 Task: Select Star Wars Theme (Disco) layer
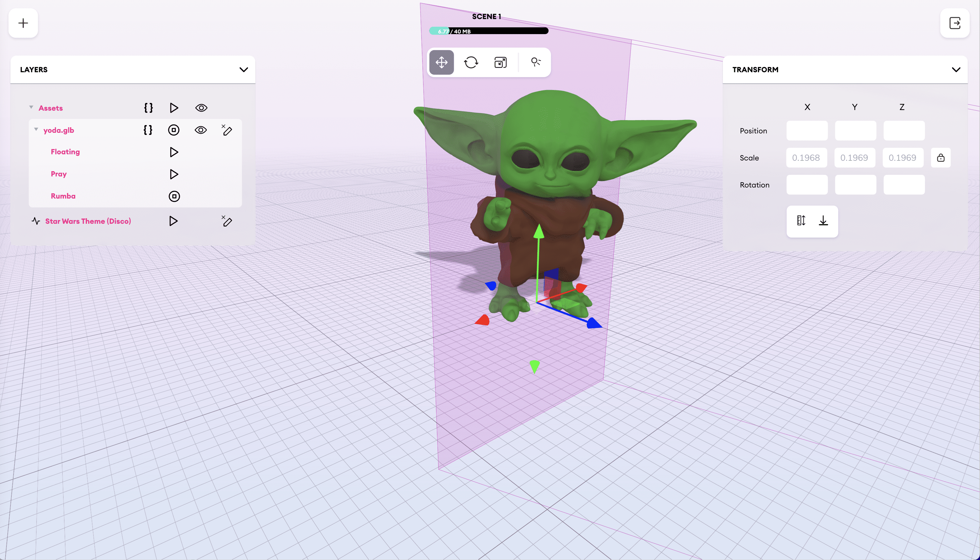click(88, 221)
